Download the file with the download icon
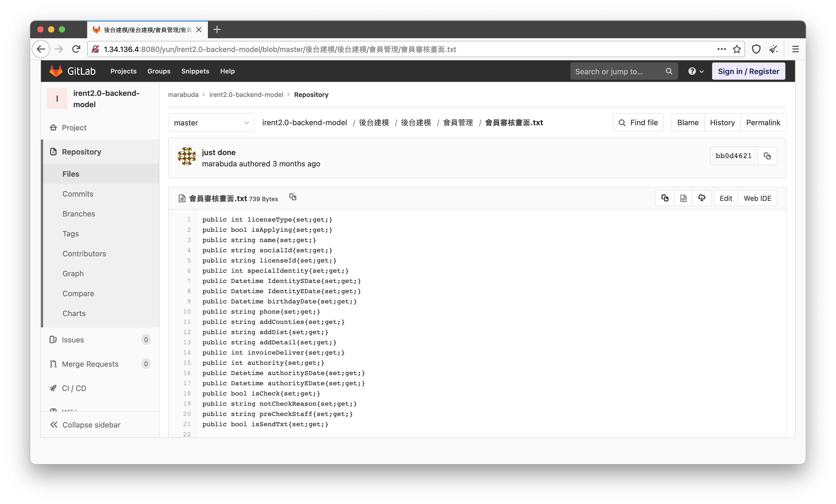The height and width of the screenshot is (504, 836). point(702,198)
